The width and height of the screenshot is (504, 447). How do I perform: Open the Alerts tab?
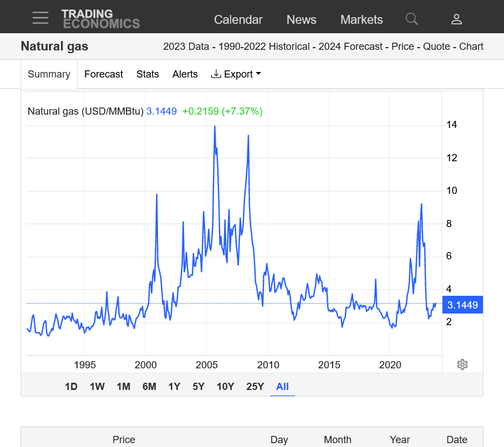[185, 74]
